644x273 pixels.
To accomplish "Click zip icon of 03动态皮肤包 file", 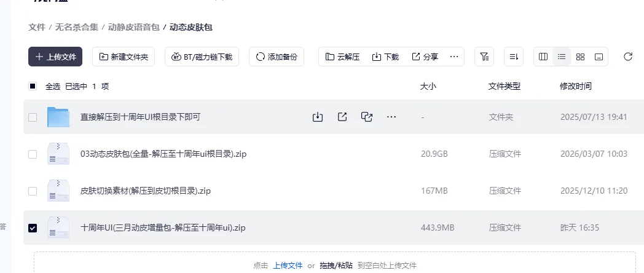I will coord(58,154).
